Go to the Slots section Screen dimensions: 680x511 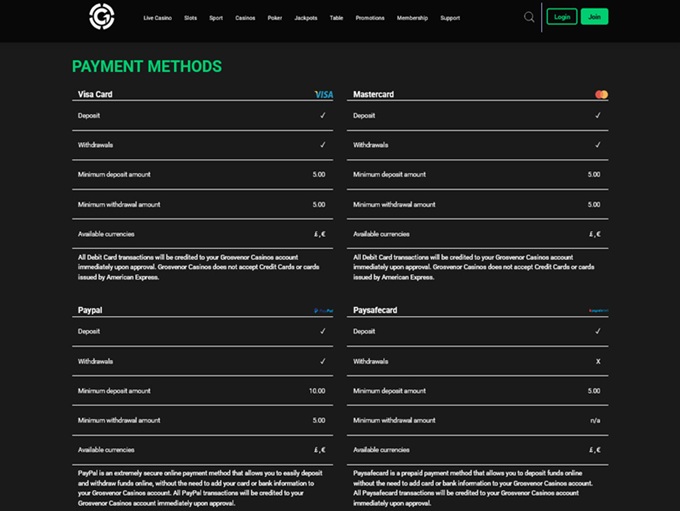pos(190,18)
